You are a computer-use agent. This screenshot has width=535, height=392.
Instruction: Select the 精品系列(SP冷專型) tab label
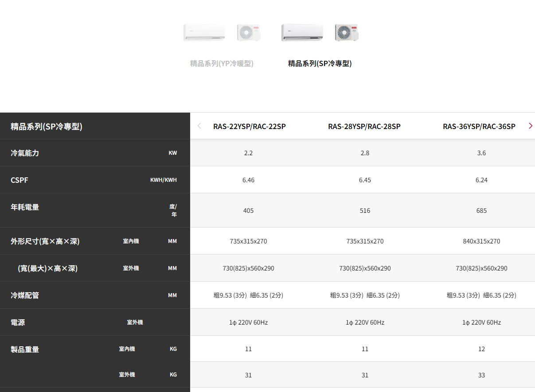320,63
